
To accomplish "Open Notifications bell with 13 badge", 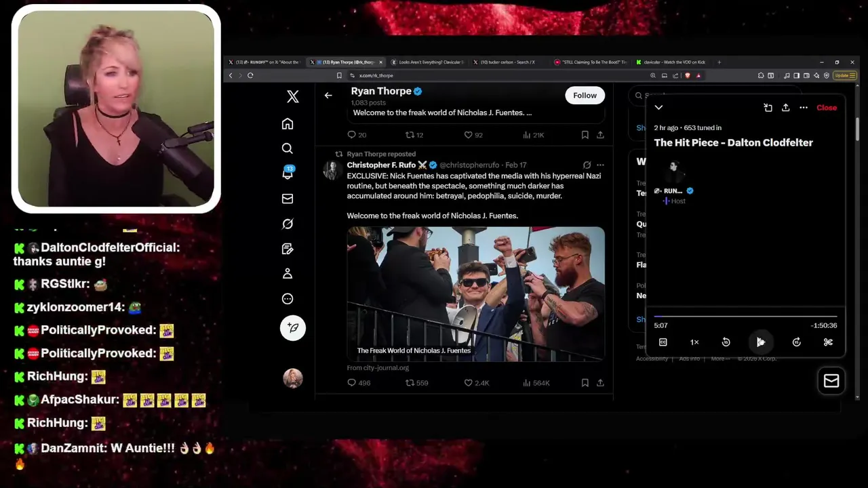I will (288, 173).
